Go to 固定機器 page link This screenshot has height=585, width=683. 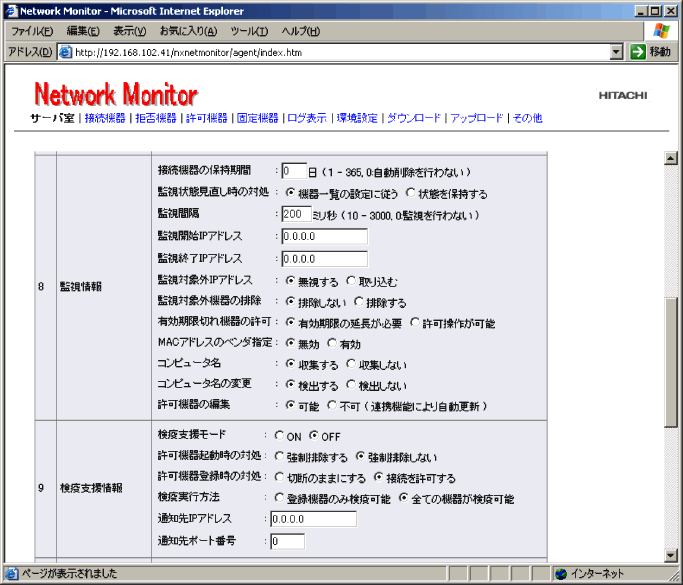point(257,118)
